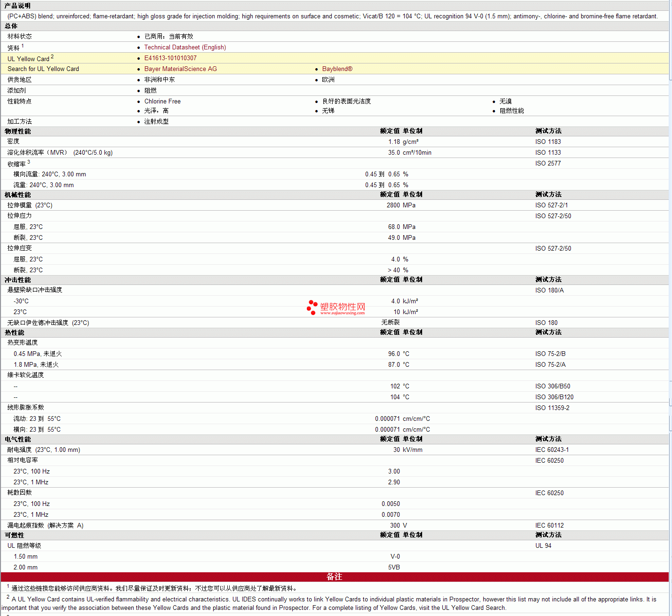The image size is (672, 616).
Task: Click the 热性能 section header
Action: point(14,333)
